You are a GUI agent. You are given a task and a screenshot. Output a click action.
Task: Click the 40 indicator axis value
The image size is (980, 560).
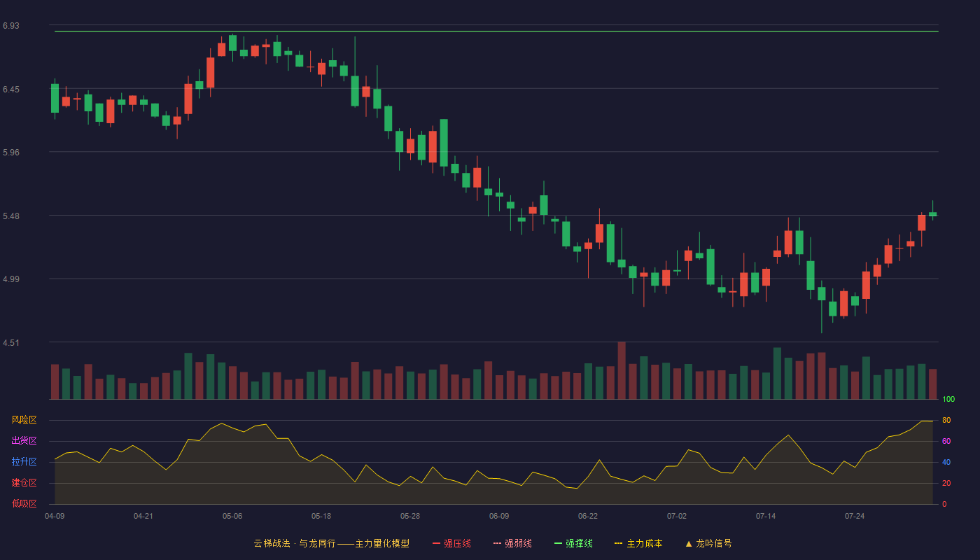coord(946,462)
